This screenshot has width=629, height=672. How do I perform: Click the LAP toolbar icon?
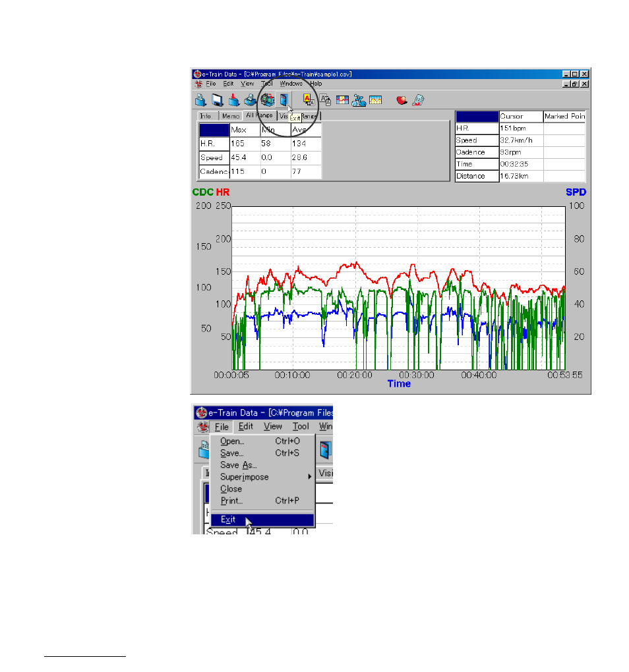[x=418, y=100]
